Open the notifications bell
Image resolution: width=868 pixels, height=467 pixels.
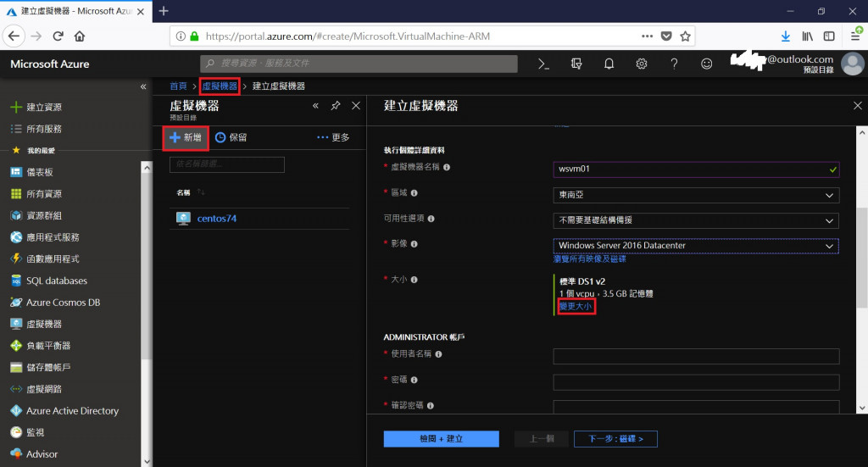(x=609, y=64)
